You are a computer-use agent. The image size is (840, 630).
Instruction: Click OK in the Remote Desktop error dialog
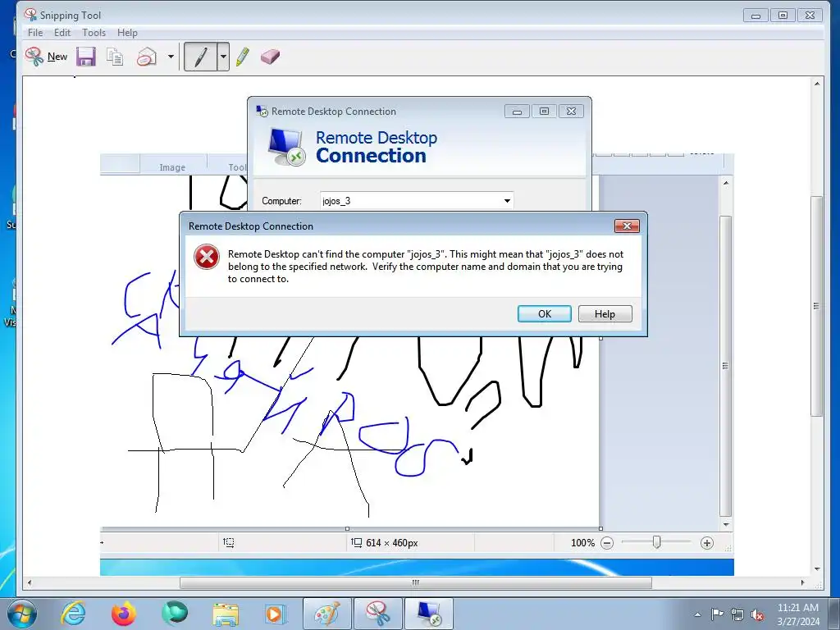pos(545,314)
